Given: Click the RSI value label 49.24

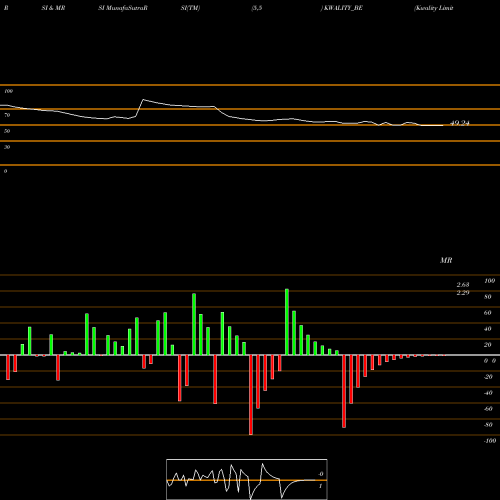Looking at the screenshot, I should coord(460,123).
